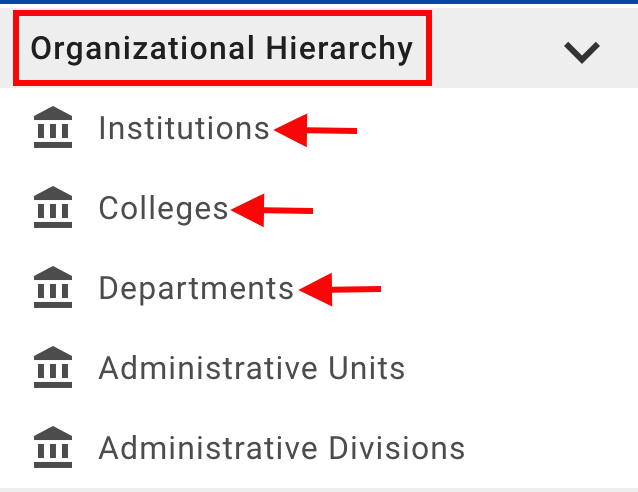The width and height of the screenshot is (638, 492).
Task: Click the building icon beside Institutions
Action: coord(53,129)
